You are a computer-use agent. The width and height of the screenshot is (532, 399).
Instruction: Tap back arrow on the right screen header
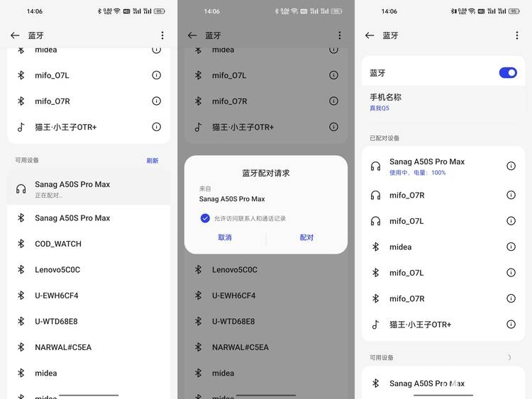coord(370,35)
